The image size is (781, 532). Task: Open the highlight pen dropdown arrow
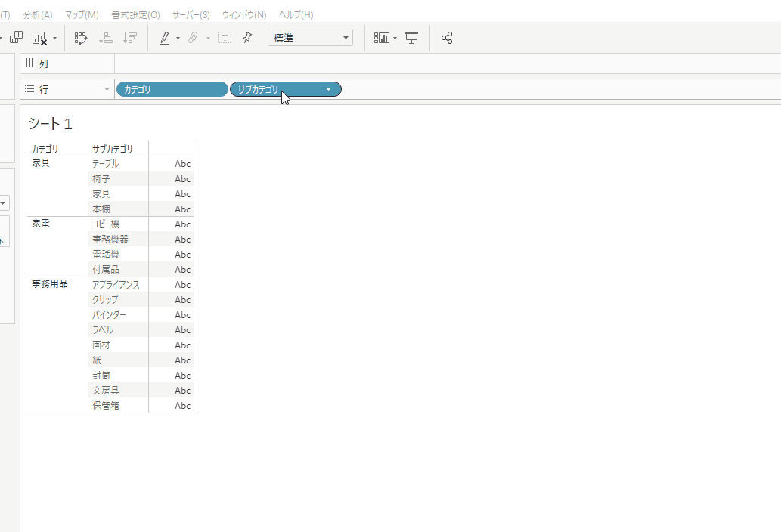pos(178,38)
